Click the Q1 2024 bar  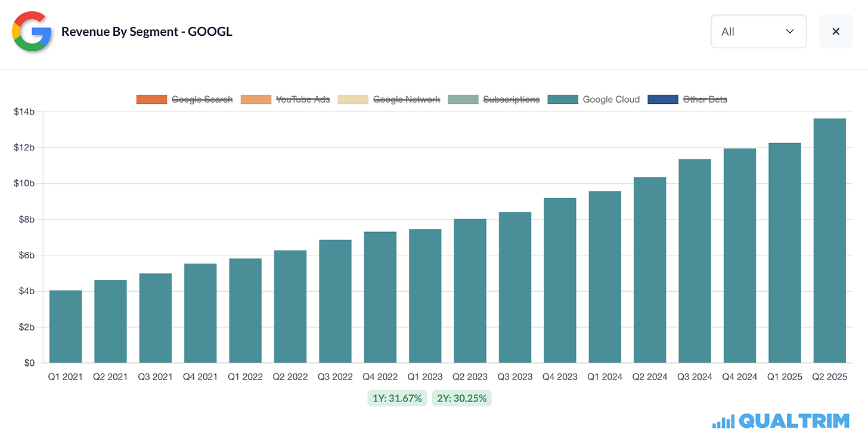604,277
